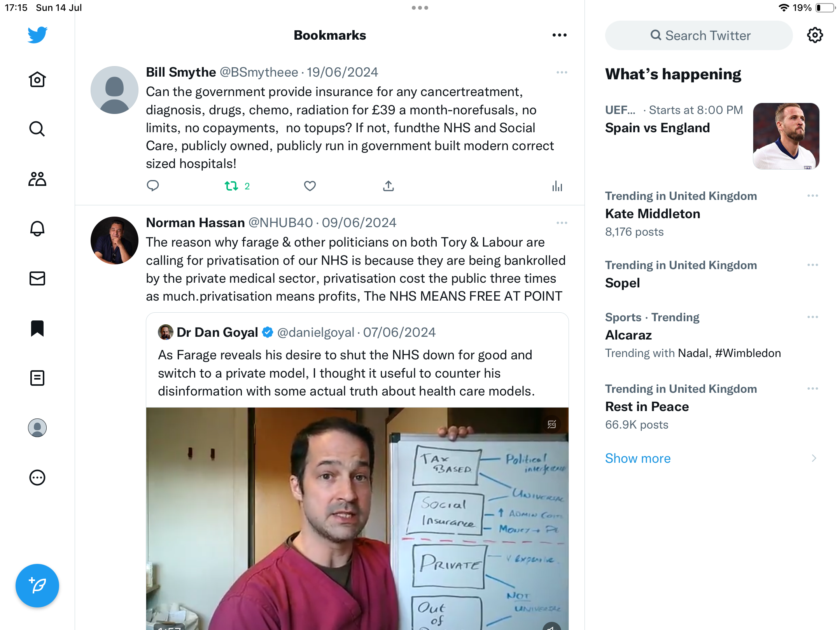The image size is (840, 630).
Task: Open options for Kate Middleton trend
Action: 812,196
